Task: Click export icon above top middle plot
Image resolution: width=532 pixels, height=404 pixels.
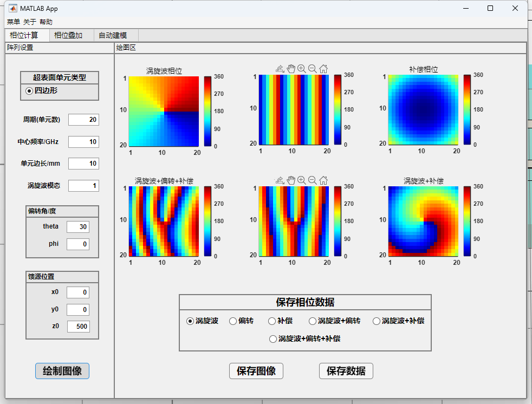Action: [280, 69]
